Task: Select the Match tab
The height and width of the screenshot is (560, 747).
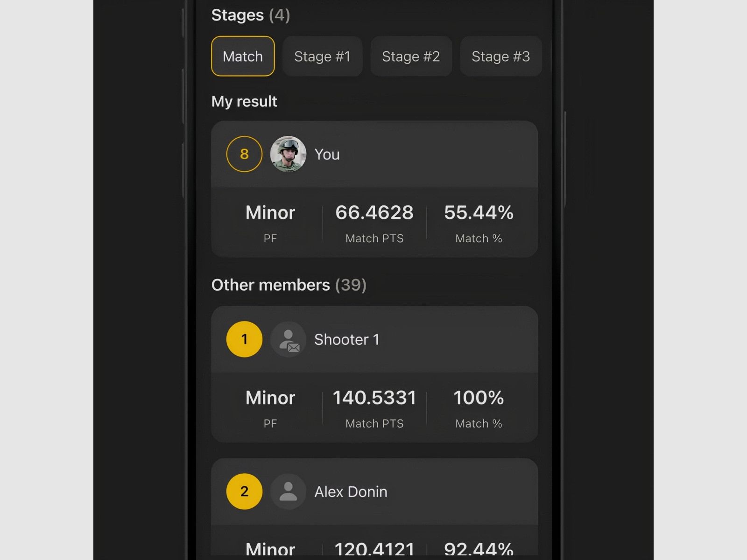Action: click(243, 56)
